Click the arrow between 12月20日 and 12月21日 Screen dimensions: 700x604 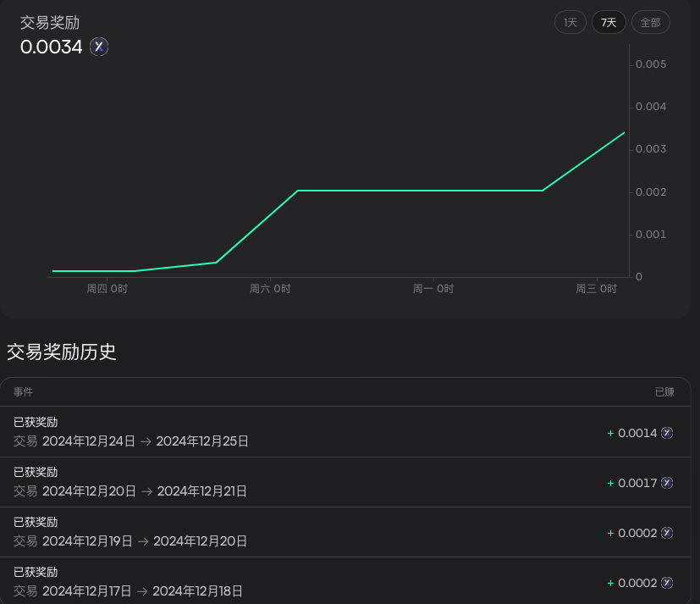tap(146, 491)
